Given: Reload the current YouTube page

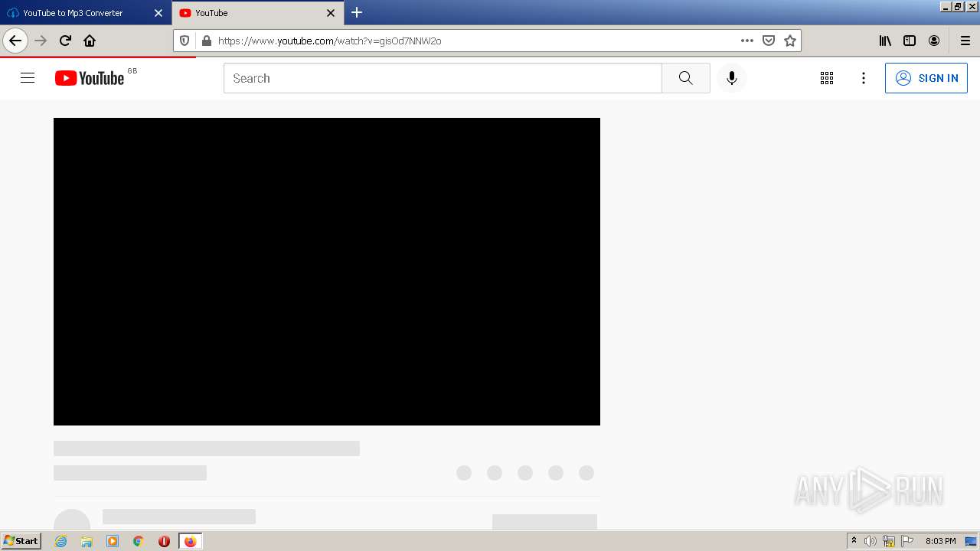Looking at the screenshot, I should tap(65, 41).
